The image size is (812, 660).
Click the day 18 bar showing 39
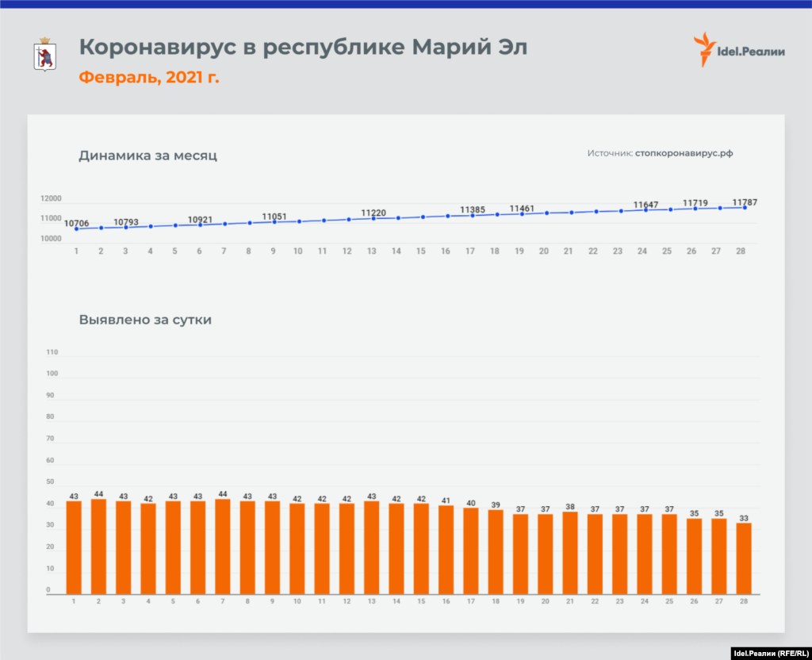click(495, 552)
